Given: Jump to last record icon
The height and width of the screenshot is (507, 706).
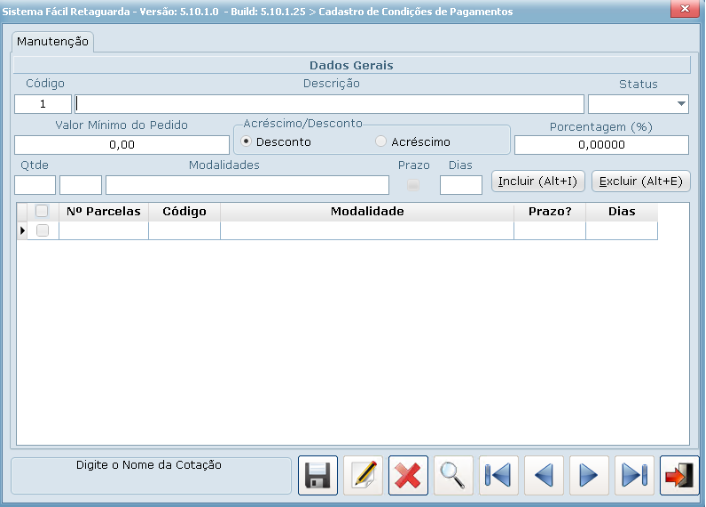Looking at the screenshot, I should (634, 476).
